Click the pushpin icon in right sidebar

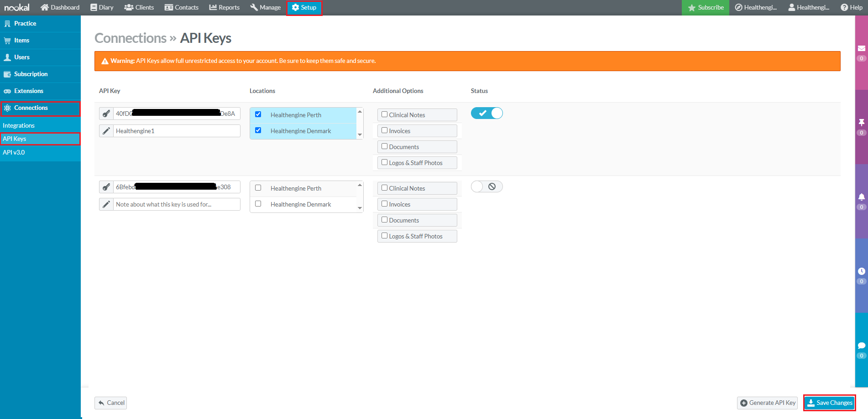[x=861, y=123]
